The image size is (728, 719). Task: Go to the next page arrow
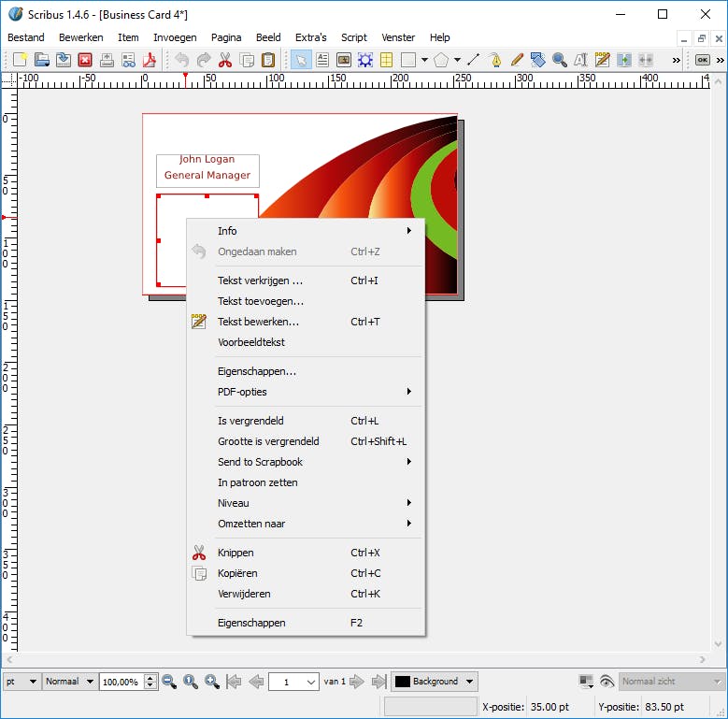[x=357, y=682]
